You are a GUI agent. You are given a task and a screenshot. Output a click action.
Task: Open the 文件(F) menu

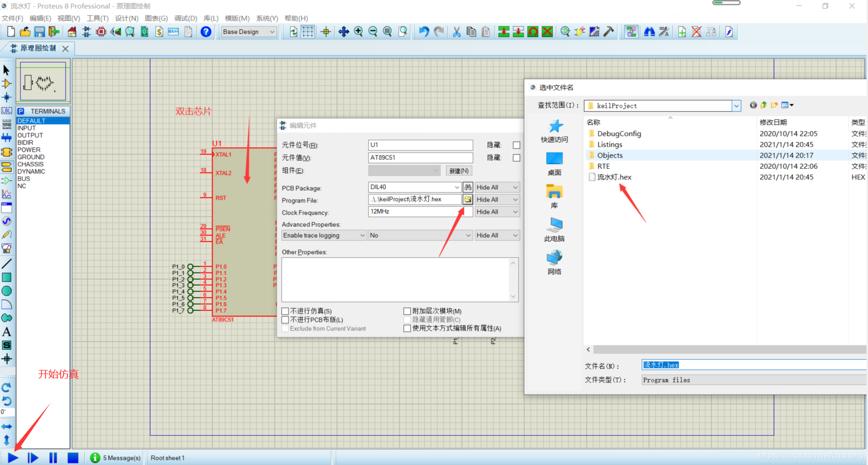pyautogui.click(x=12, y=18)
